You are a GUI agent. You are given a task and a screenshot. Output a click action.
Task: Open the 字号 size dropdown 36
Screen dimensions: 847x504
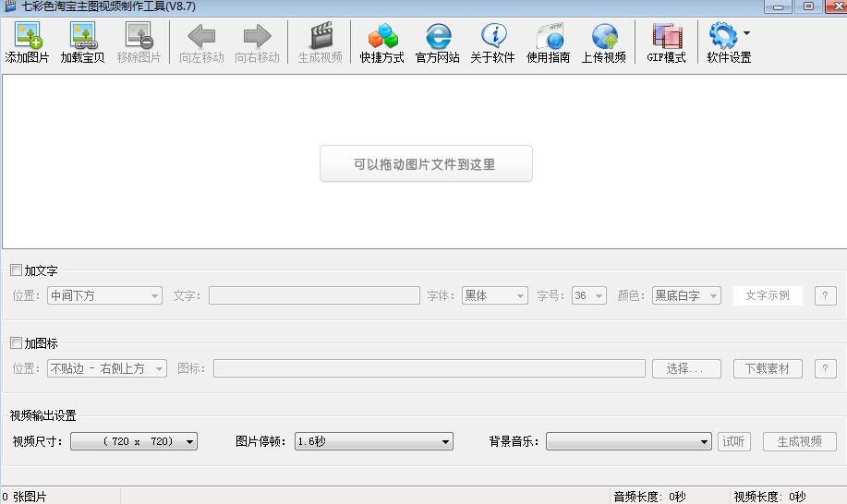[589, 295]
